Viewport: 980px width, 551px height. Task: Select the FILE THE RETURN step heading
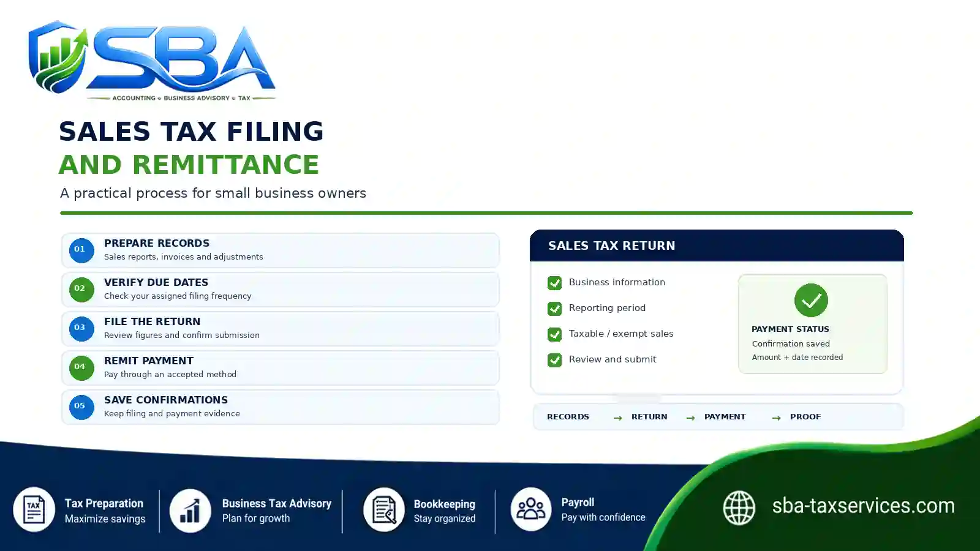pos(152,321)
